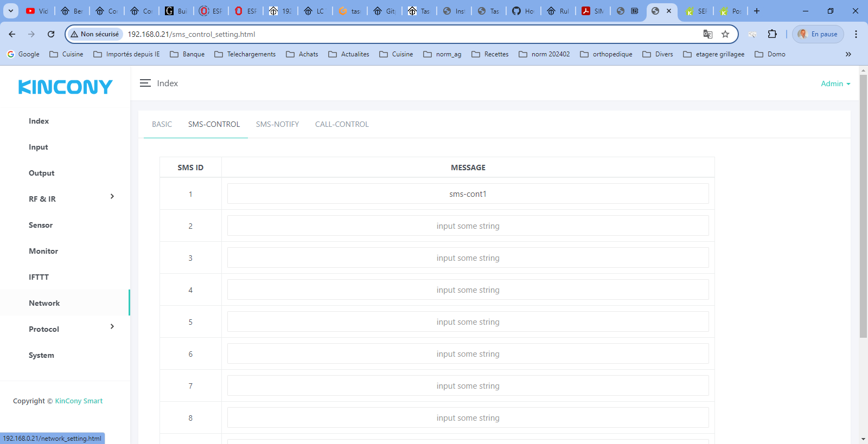Image resolution: width=868 pixels, height=444 pixels.
Task: Reload the page with the refresh icon
Action: 51,34
